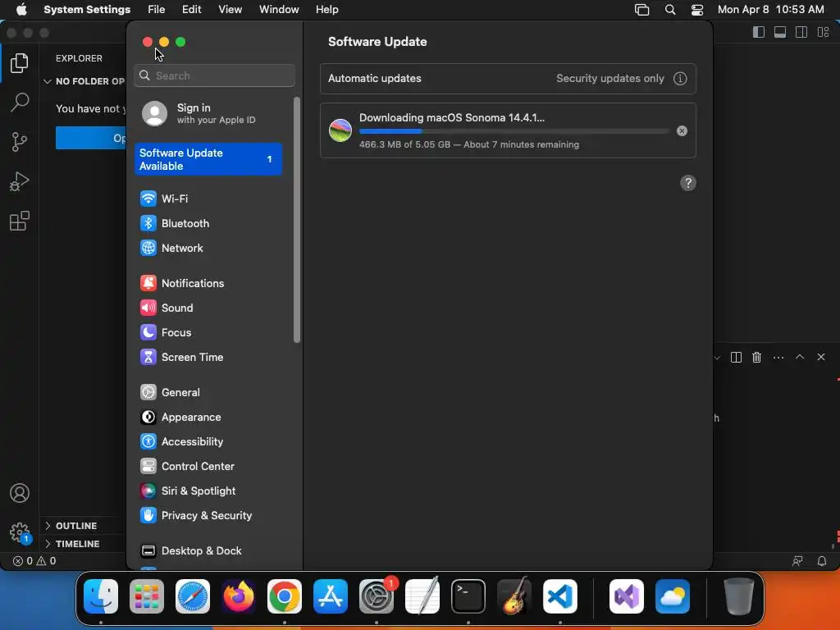Sign in with your Apple ID
This screenshot has width=840, height=630.
pos(208,113)
